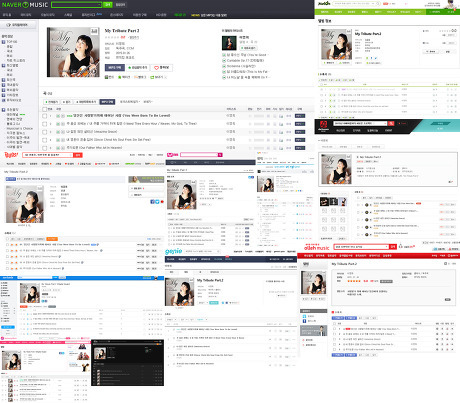Click the red logo on the dark-header site
Image resolution: width=460 pixels, height=403 pixels.
click(323, 126)
